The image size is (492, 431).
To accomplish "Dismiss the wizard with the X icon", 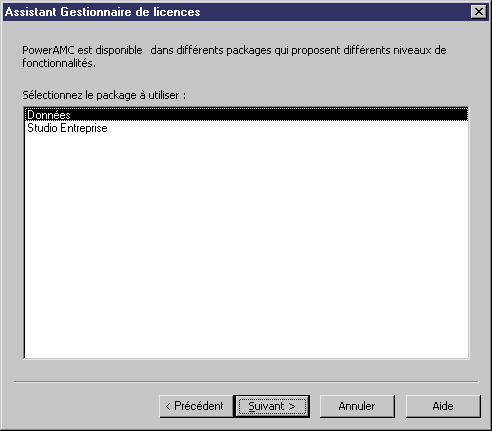I will (x=479, y=12).
